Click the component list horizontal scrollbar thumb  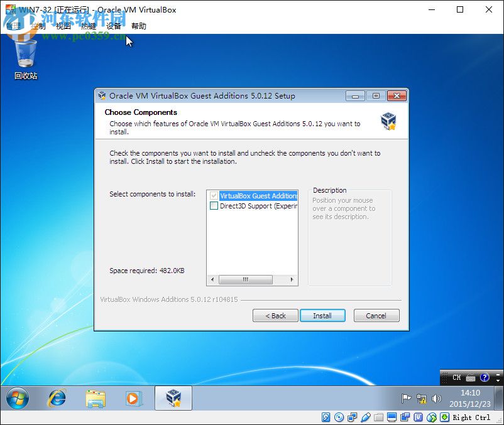pyautogui.click(x=246, y=279)
